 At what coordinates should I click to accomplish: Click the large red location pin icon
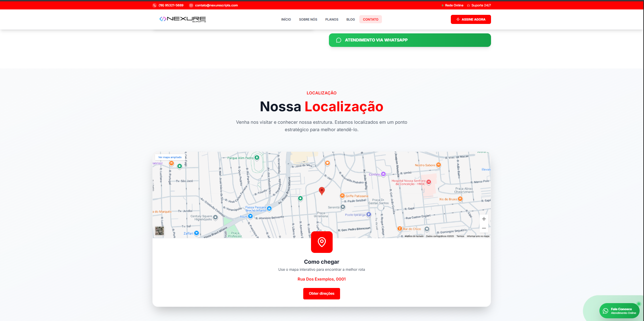[322, 242]
